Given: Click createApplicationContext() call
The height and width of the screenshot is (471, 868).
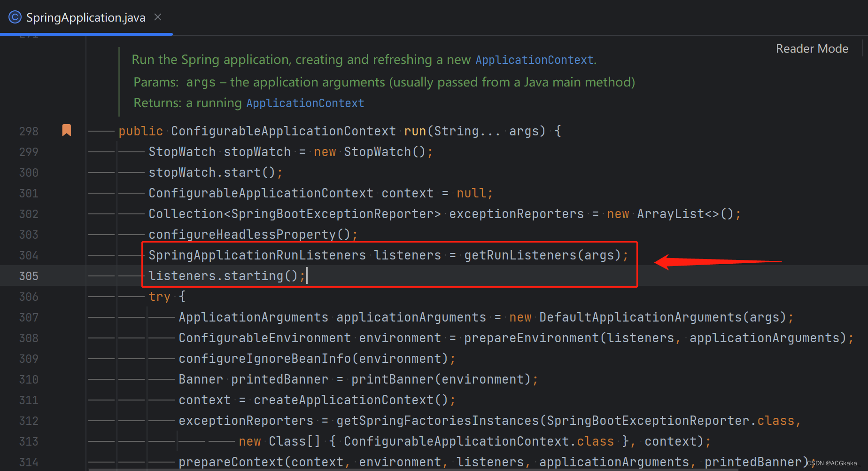Looking at the screenshot, I should tap(351, 400).
